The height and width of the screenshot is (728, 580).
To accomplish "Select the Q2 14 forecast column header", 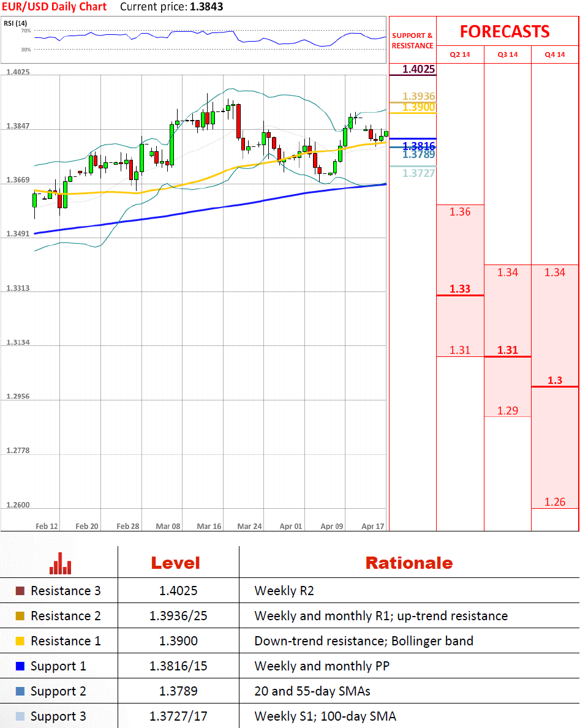I will [460, 54].
